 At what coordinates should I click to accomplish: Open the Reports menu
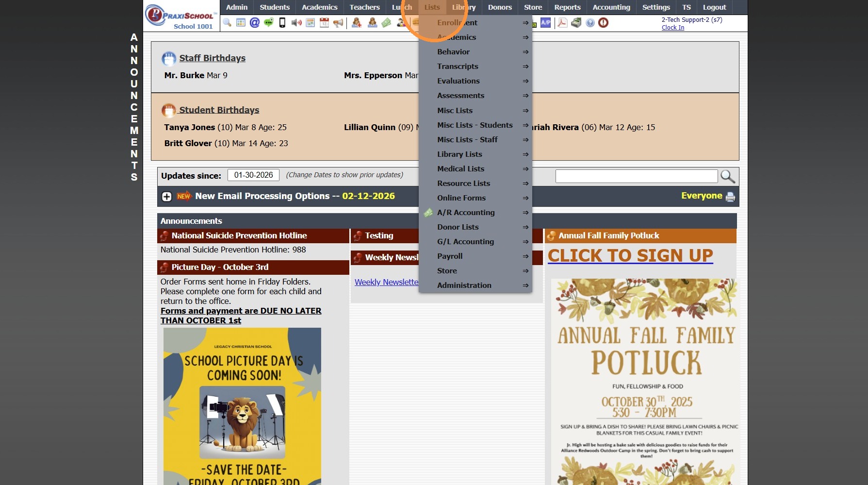[568, 7]
